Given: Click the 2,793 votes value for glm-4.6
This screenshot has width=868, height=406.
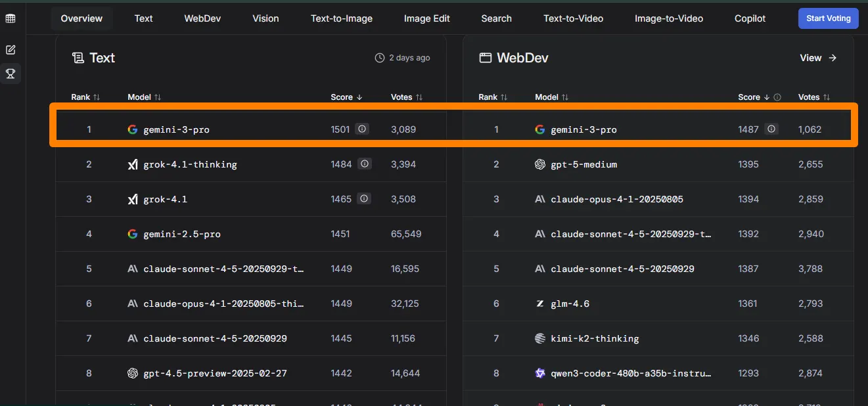Looking at the screenshot, I should [811, 304].
